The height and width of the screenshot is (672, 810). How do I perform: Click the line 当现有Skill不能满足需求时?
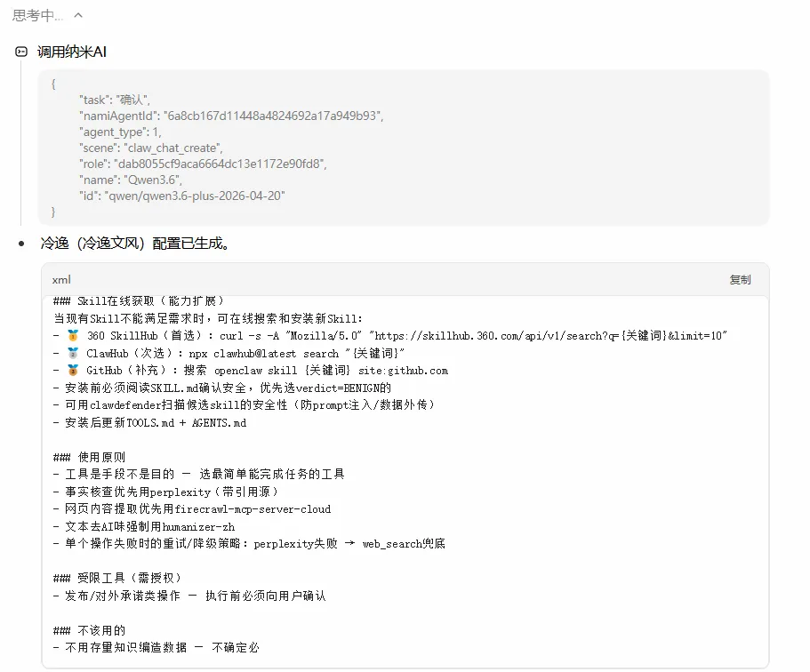pos(208,319)
